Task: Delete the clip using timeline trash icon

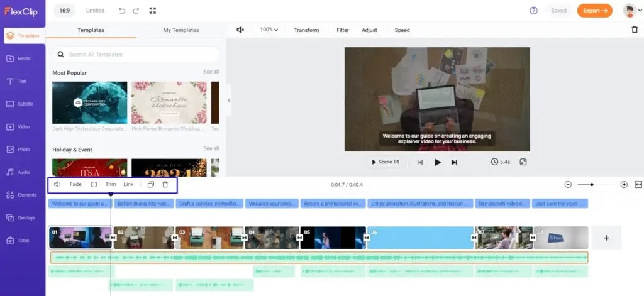Action: click(165, 185)
